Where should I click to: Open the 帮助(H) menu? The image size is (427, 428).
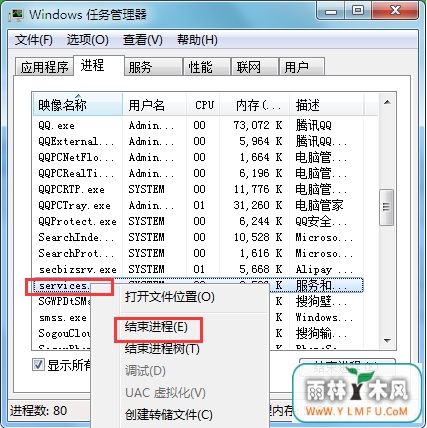pyautogui.click(x=197, y=40)
